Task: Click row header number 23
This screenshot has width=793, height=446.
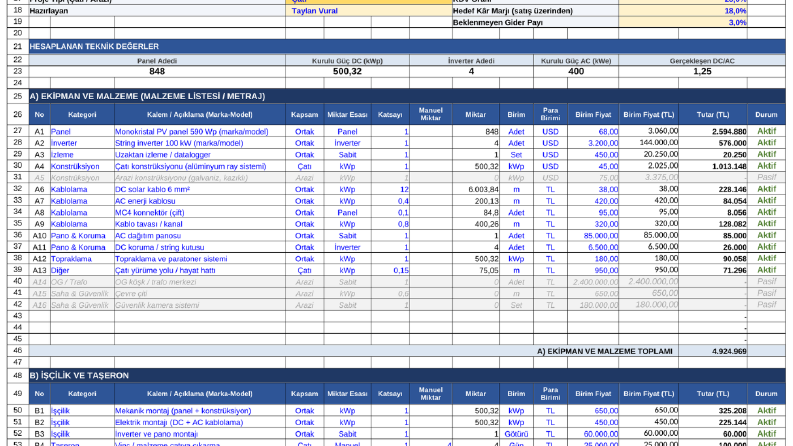Action: [18, 71]
